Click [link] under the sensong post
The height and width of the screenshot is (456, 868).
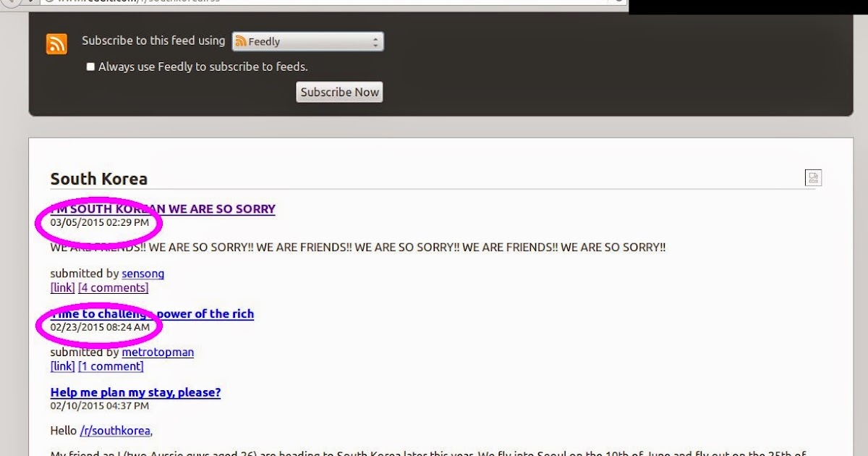tap(62, 287)
